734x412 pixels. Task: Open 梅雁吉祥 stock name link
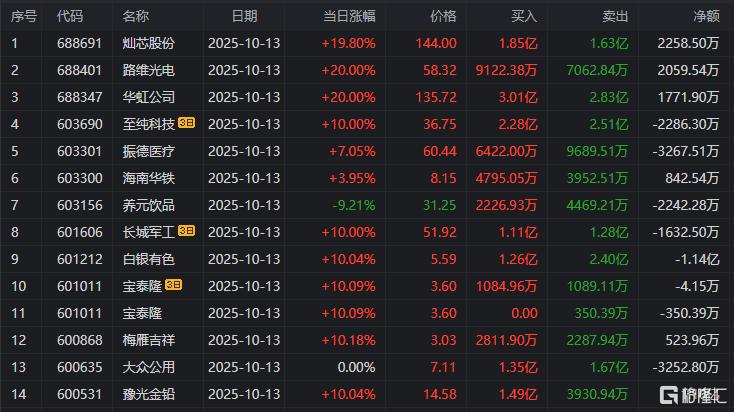pyautogui.click(x=148, y=340)
